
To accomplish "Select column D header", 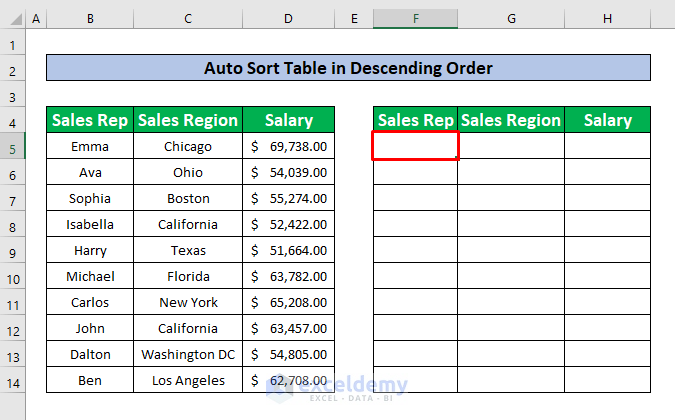I will pyautogui.click(x=288, y=19).
